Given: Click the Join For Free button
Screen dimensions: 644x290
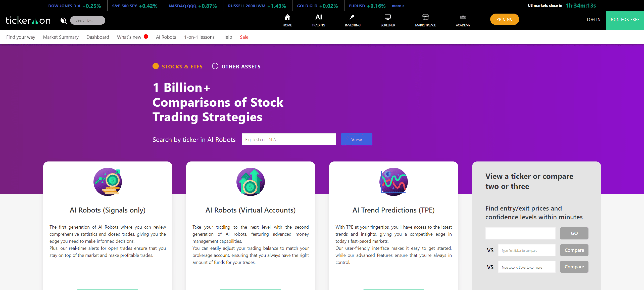Looking at the screenshot, I should coord(625,20).
